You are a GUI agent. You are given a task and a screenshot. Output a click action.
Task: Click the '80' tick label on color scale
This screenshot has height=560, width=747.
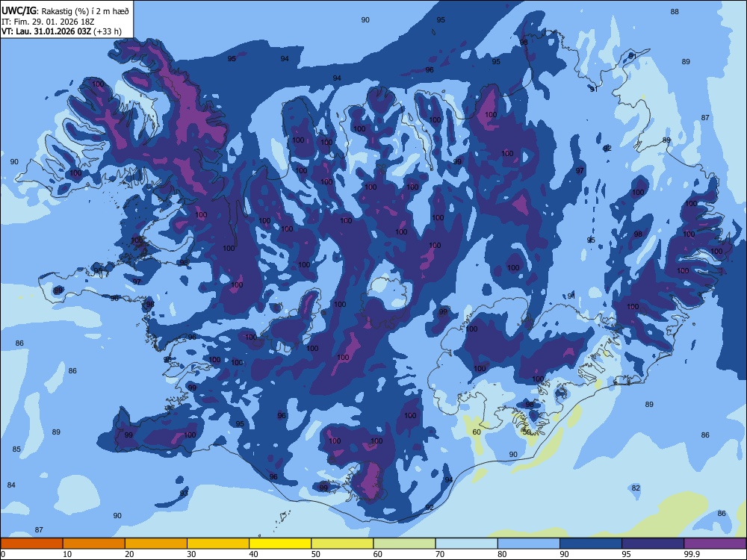(502, 554)
